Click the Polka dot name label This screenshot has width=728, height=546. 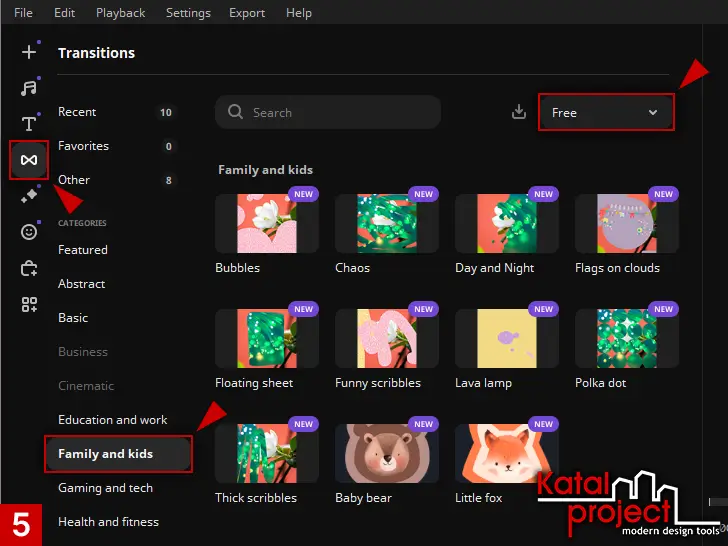point(600,383)
